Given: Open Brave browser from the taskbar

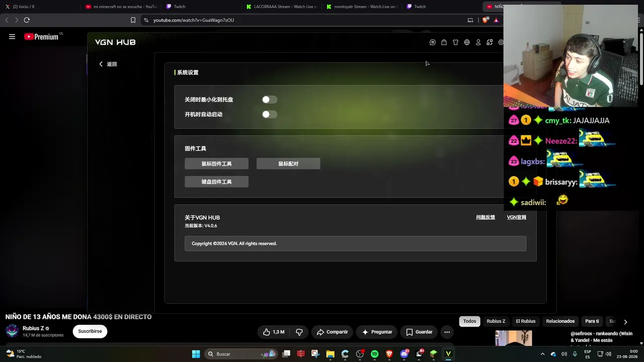Looking at the screenshot, I should (389, 354).
